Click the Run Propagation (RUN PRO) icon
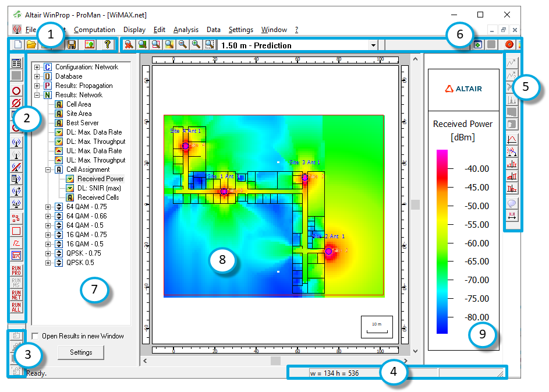This screenshot has height=392, width=549. click(16, 271)
